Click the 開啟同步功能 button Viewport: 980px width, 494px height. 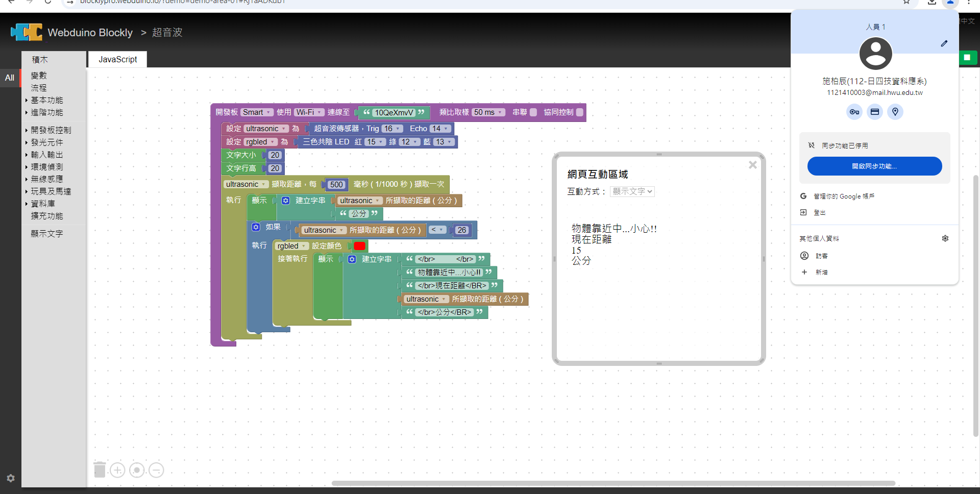tap(874, 166)
